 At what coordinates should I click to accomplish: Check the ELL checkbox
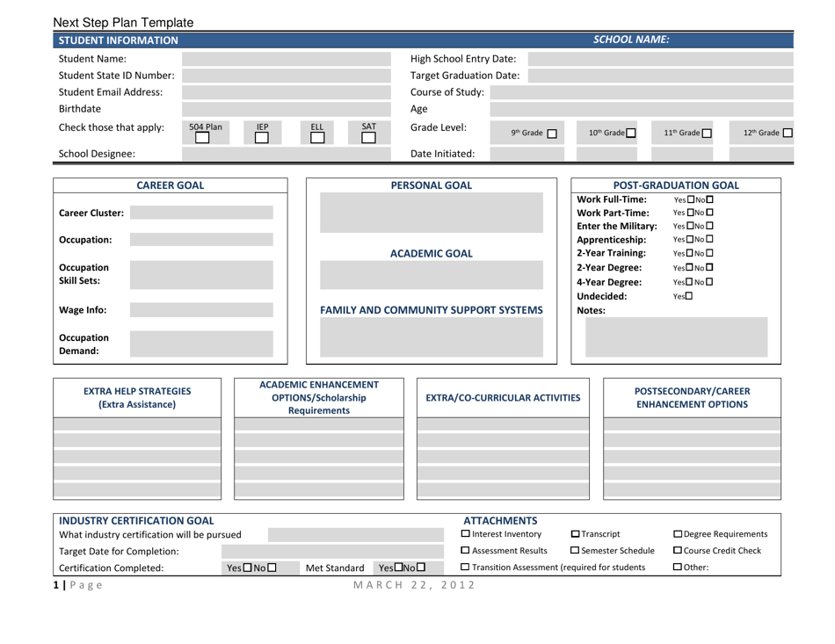point(318,139)
